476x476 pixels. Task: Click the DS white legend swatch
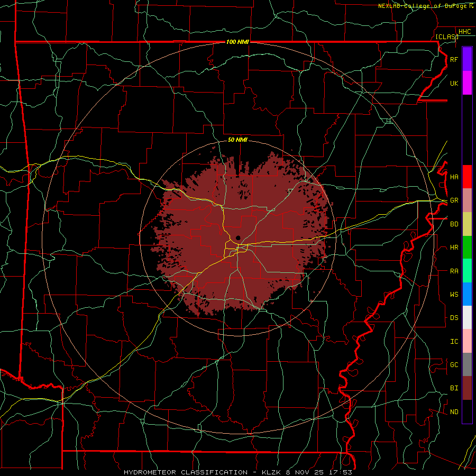coord(467,317)
